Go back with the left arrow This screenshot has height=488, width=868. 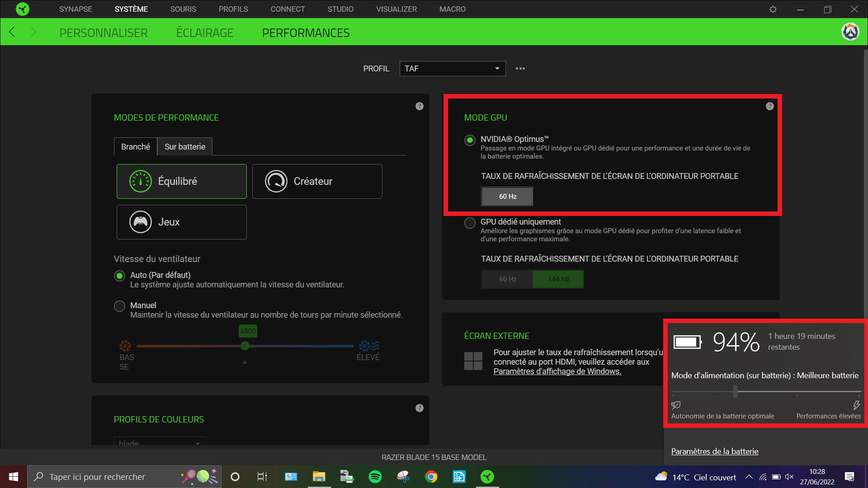coord(12,32)
